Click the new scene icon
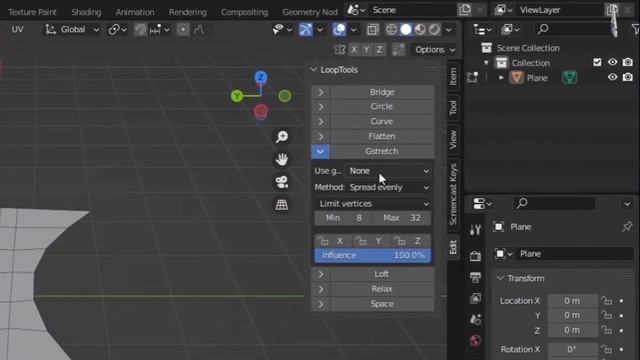640x360 pixels. pyautogui.click(x=464, y=10)
